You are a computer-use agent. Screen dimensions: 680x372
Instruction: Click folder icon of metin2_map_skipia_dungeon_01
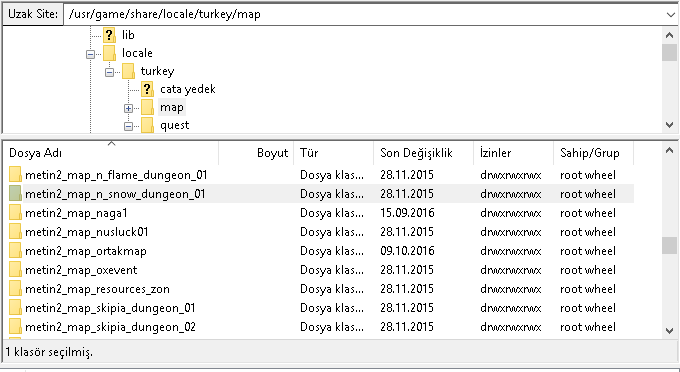[x=15, y=308]
